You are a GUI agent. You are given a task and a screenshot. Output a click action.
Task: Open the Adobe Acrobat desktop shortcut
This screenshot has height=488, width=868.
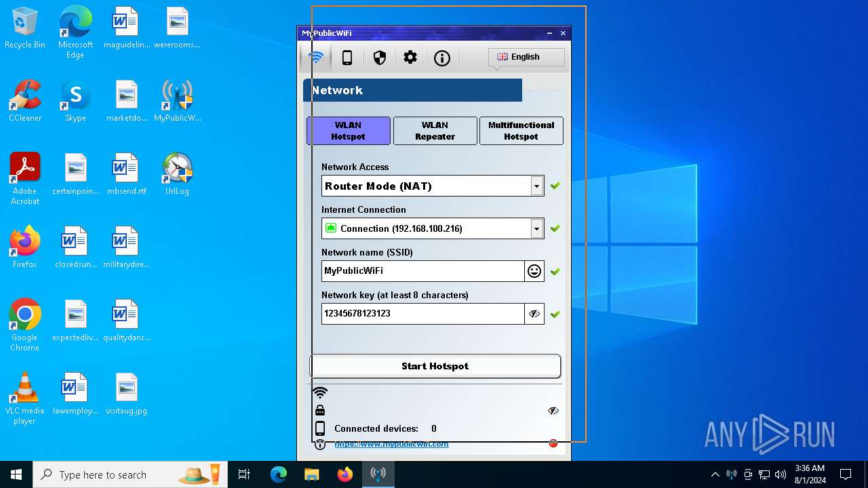pyautogui.click(x=25, y=179)
